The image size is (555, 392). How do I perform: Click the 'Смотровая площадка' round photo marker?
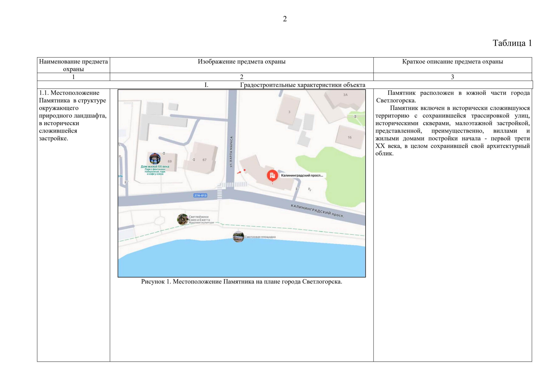[238, 237]
